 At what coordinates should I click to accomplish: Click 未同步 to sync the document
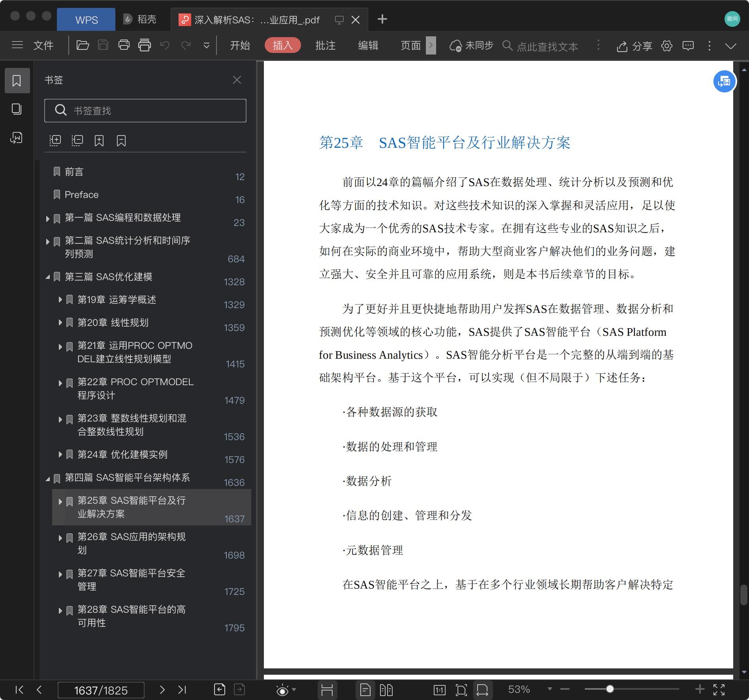coord(479,45)
